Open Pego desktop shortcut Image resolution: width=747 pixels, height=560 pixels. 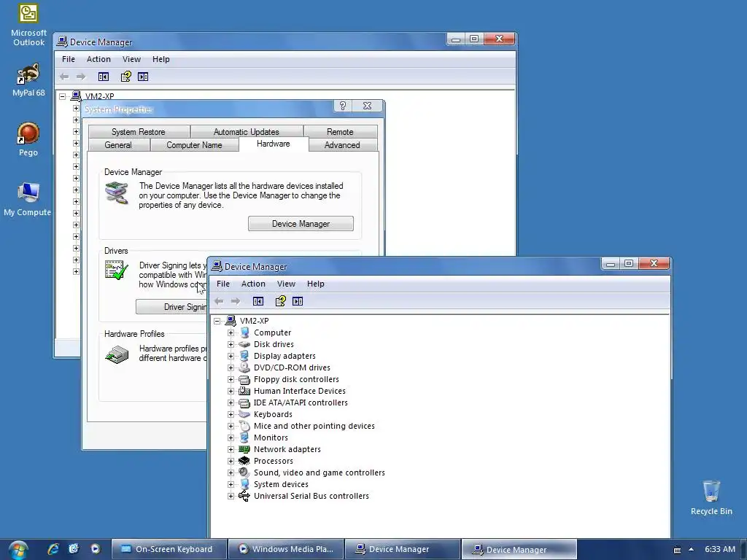click(28, 139)
